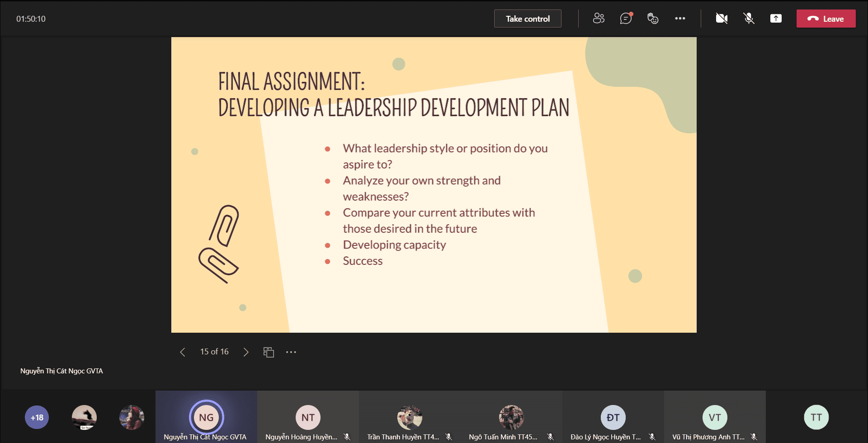This screenshot has width=868, height=443.
Task: Go to previous slide
Action: tap(183, 352)
